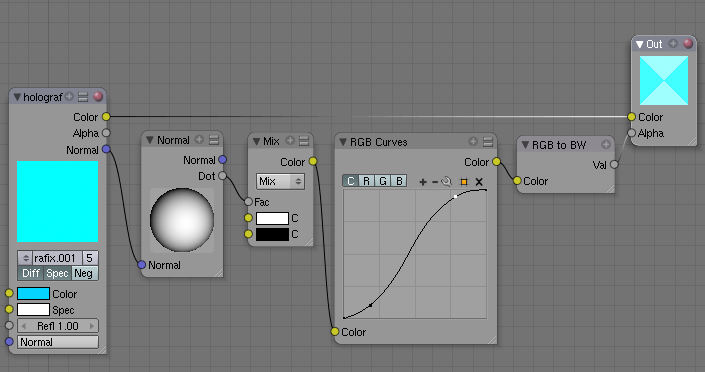The height and width of the screenshot is (372, 705).
Task: Click the preview sphere icon on Out node
Action: 688,44
